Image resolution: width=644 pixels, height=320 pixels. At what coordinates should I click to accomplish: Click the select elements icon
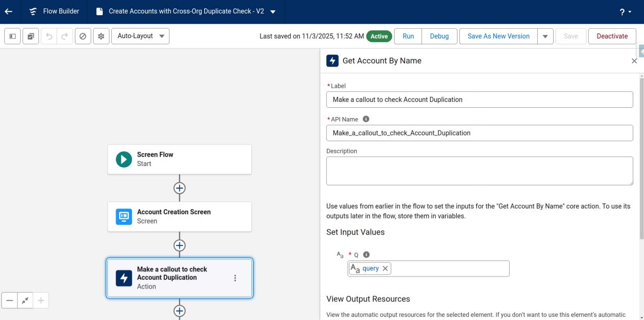coord(31,36)
